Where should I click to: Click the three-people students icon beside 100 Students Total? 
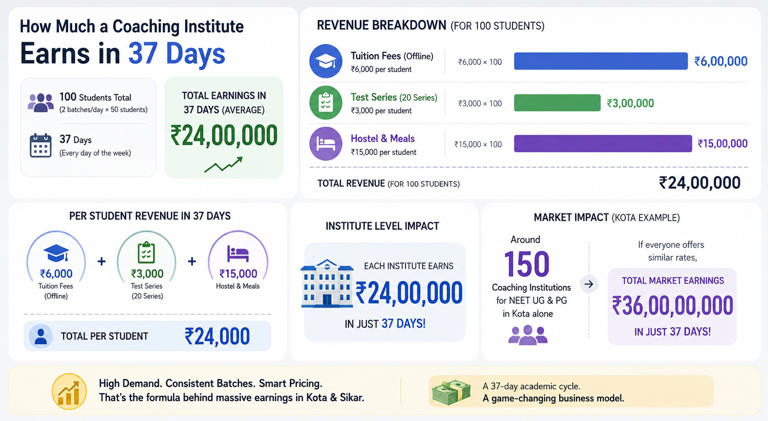coord(41,102)
